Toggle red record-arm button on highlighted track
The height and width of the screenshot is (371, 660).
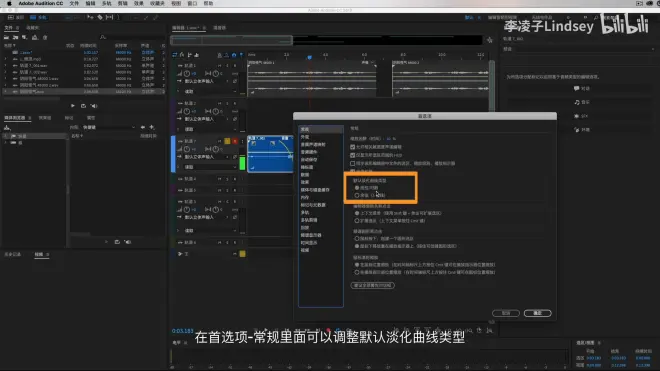[x=235, y=141]
